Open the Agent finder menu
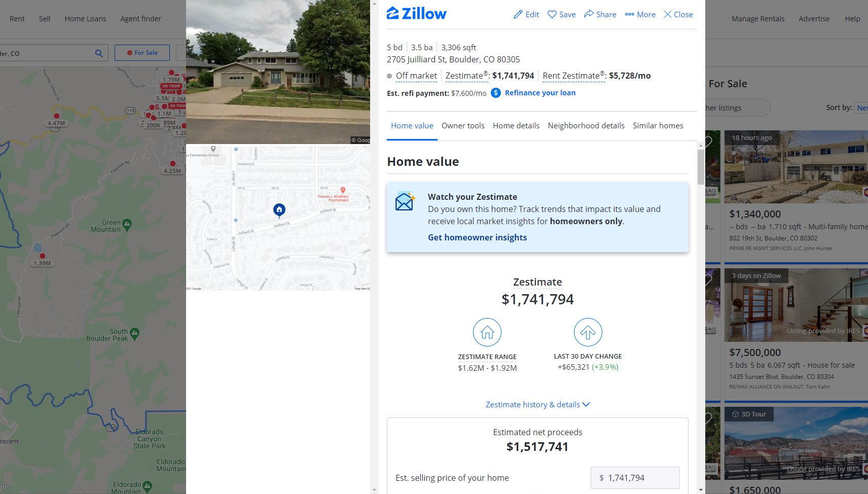868x494 pixels. 141,19
